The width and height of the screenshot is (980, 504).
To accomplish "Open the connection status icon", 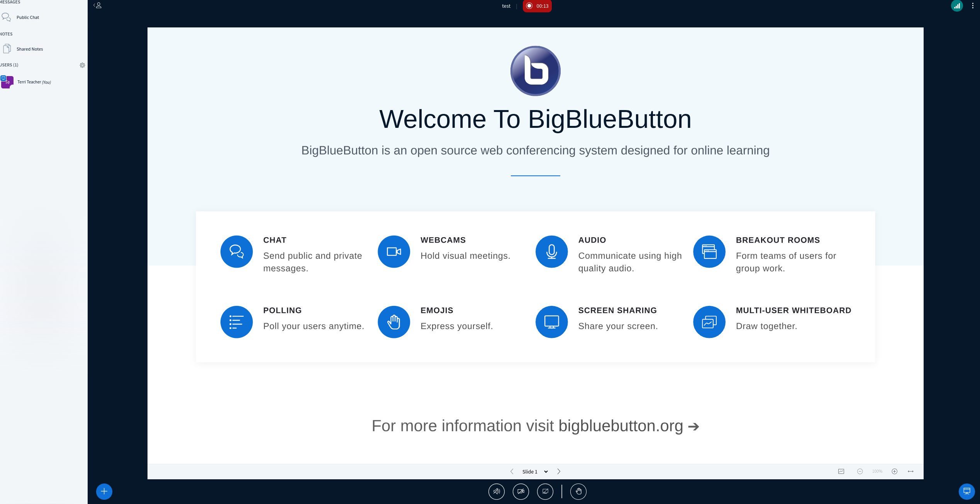I will (x=957, y=6).
